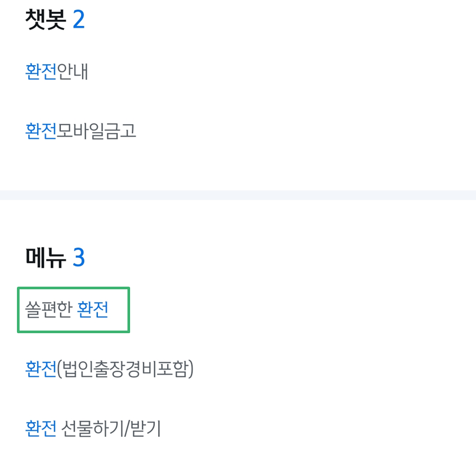Click the highlighted 환전 keyword in 환전안내
The image size is (476, 467).
[40, 71]
